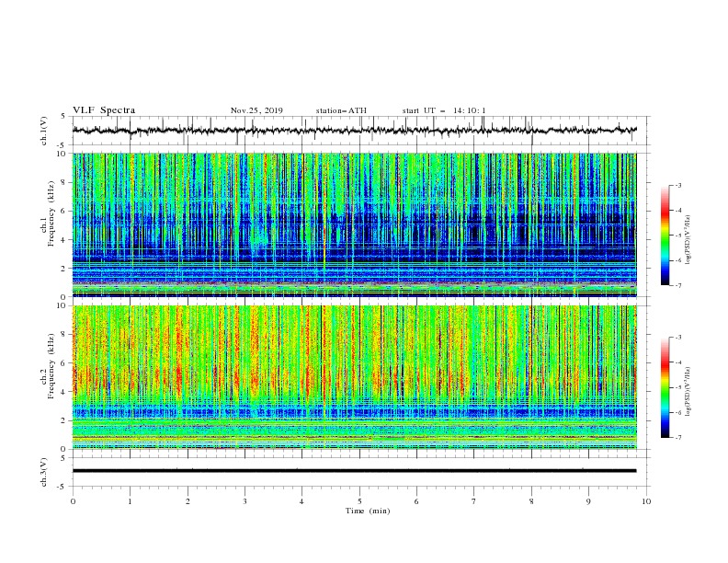Click the "2" kHz tick on ch.2 frequency axis

pos(64,420)
